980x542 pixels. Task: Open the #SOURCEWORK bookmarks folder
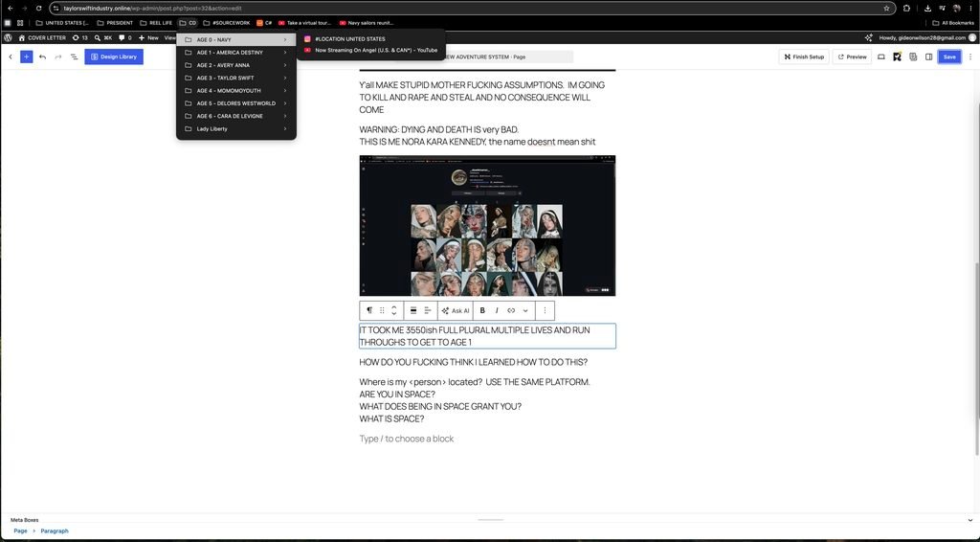point(226,23)
